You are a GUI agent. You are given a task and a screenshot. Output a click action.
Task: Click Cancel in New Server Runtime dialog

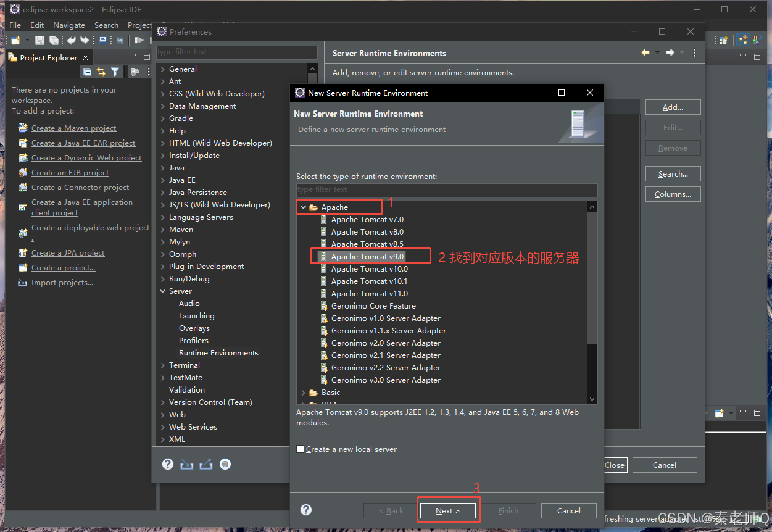tap(569, 510)
